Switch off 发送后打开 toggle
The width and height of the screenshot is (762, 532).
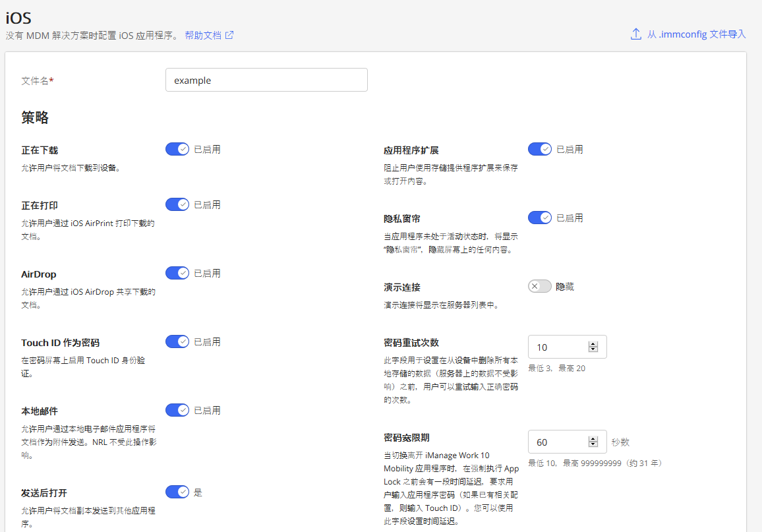pyautogui.click(x=177, y=492)
